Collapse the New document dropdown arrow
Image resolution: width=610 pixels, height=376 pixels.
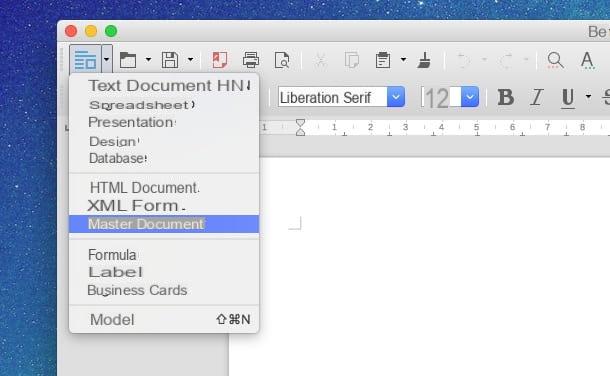coord(107,59)
